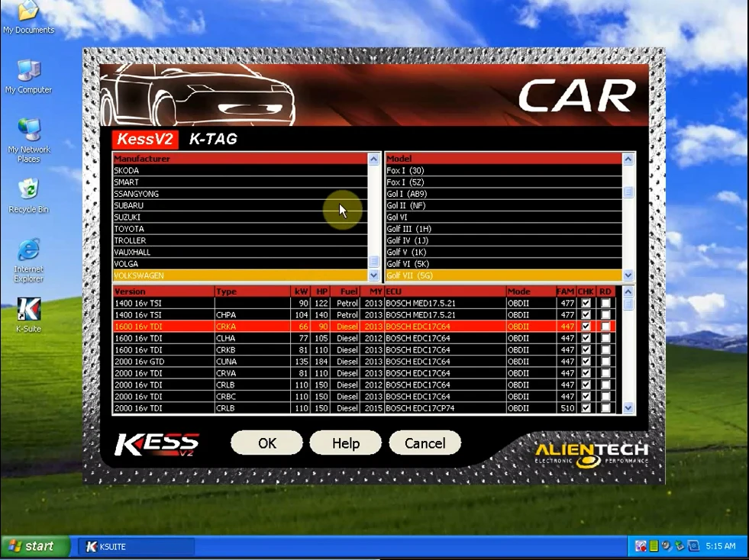Screen dimensions: 749x560
Task: Click the Safely Remove Hardware tray icon
Action: tap(680, 546)
